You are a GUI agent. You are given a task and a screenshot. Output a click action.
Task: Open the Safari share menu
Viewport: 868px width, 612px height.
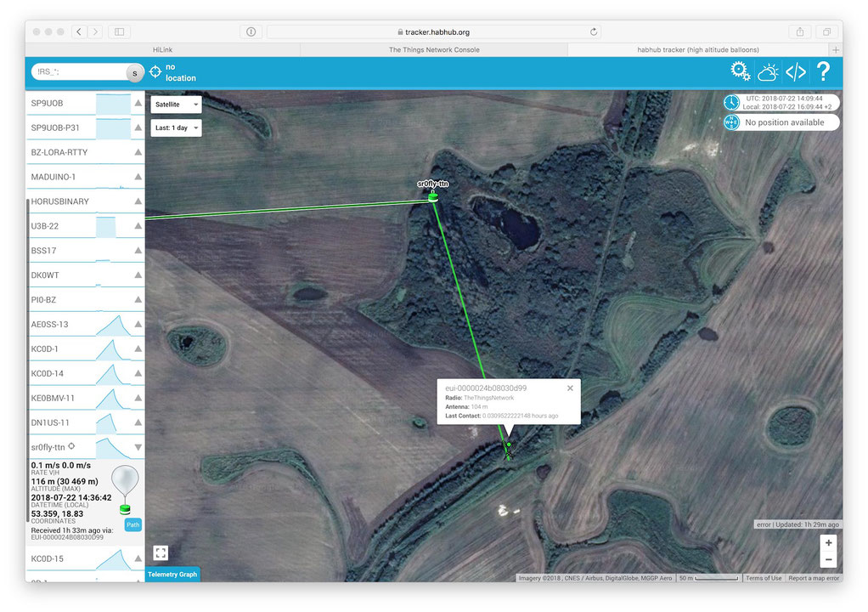tap(800, 32)
